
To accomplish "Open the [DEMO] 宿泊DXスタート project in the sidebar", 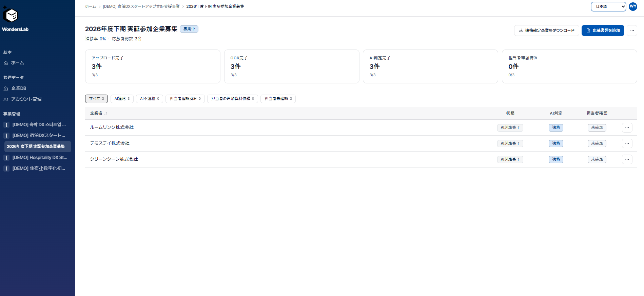I will click(39, 136).
